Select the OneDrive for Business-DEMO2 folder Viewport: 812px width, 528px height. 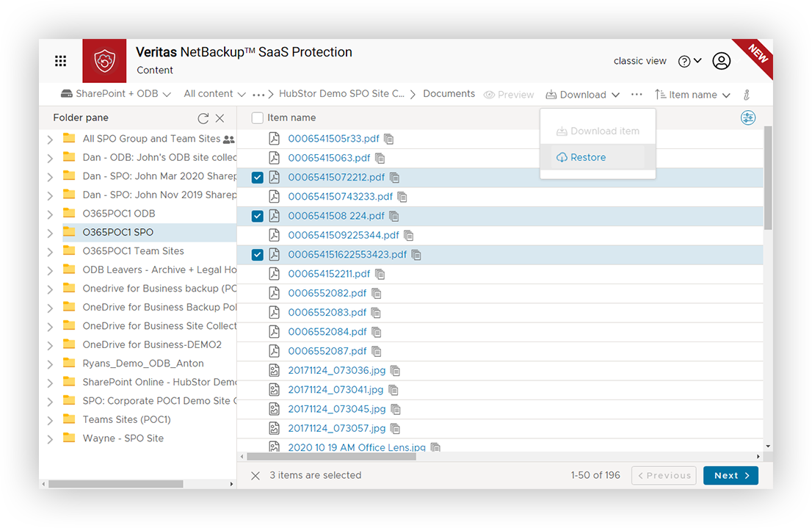click(152, 344)
